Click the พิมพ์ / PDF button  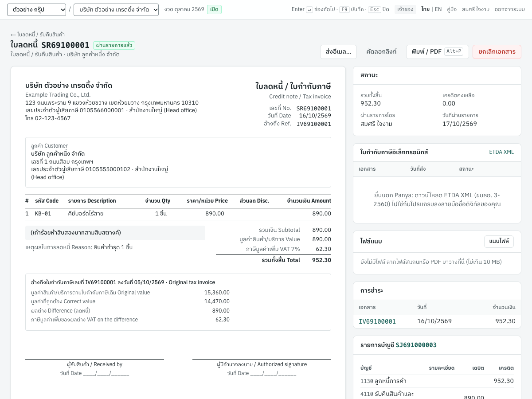pyautogui.click(x=437, y=52)
